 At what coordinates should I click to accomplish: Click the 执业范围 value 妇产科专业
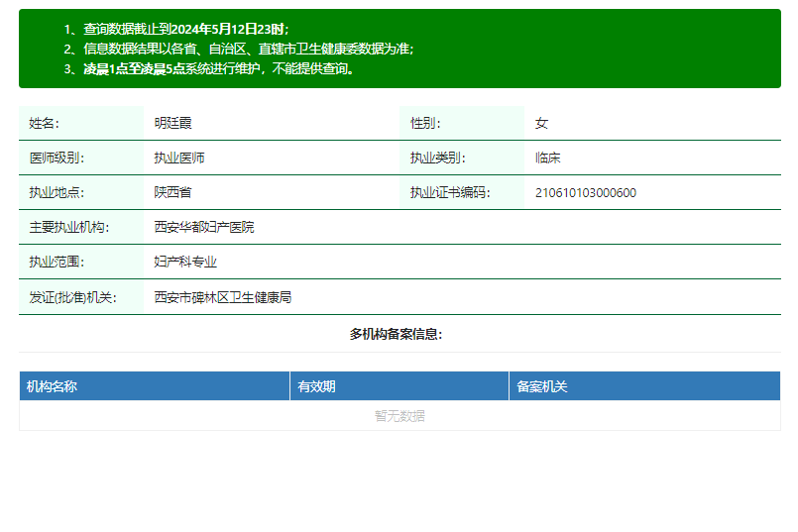pyautogui.click(x=185, y=262)
